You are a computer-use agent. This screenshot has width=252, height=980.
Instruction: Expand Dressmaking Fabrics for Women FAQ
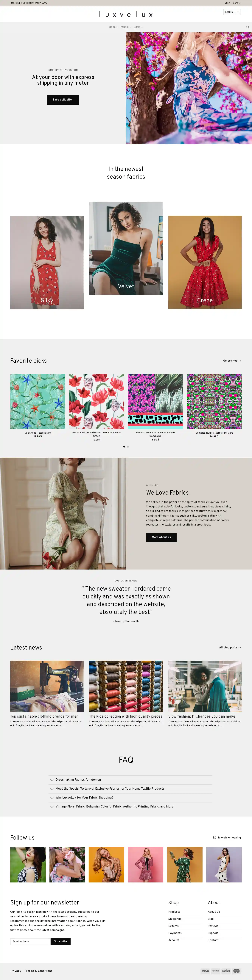tap(130, 780)
